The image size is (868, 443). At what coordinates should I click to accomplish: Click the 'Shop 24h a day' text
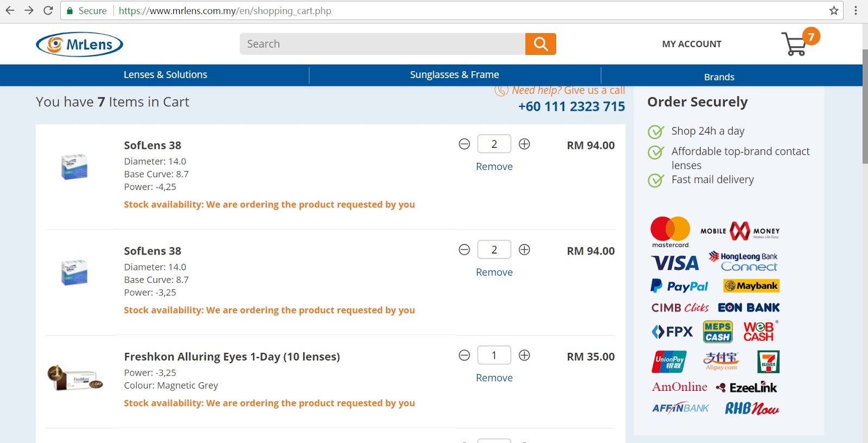click(x=707, y=131)
